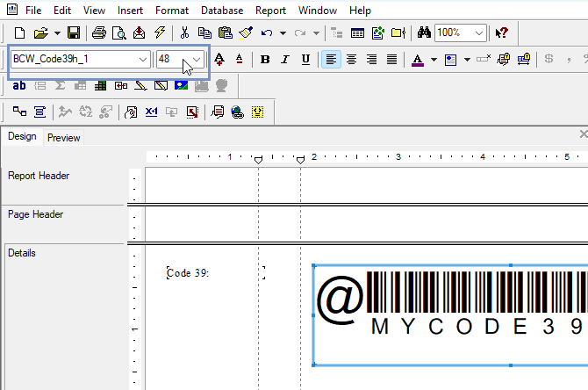The height and width of the screenshot is (390, 588).
Task: Create a new report with the New icon
Action: tap(19, 33)
